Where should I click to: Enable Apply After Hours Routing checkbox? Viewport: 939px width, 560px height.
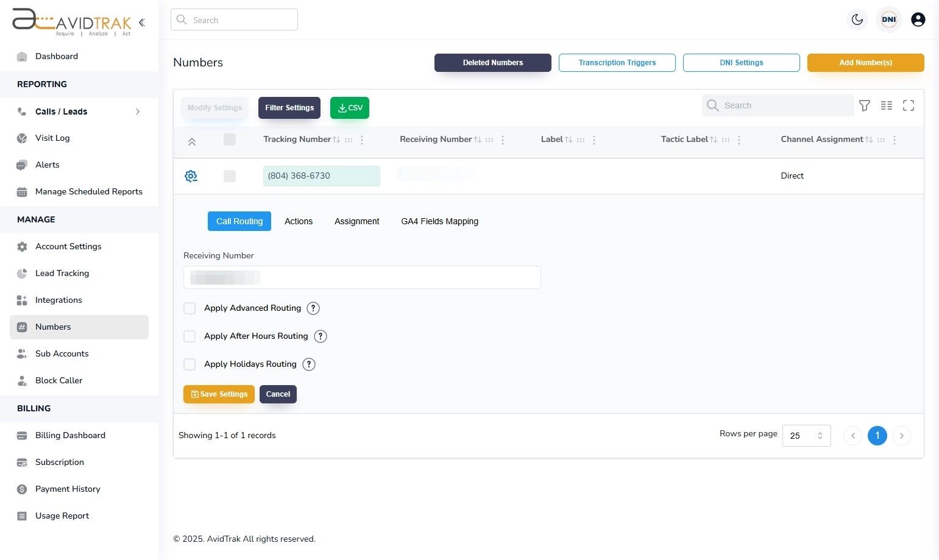tap(190, 336)
